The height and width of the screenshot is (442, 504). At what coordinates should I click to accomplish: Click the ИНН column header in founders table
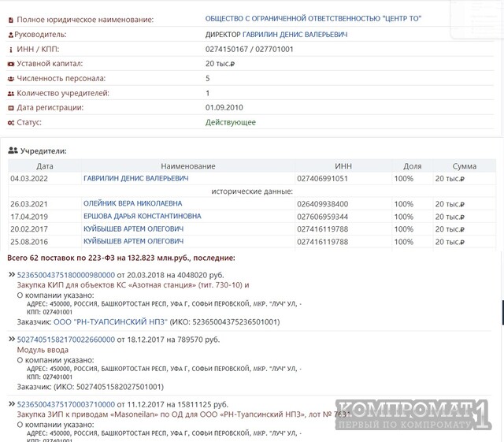coord(343,166)
